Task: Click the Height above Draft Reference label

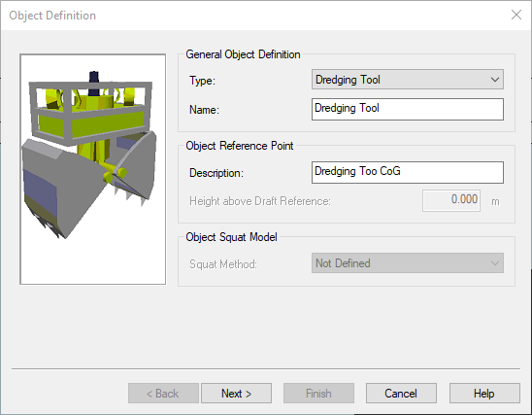Action: [x=260, y=201]
